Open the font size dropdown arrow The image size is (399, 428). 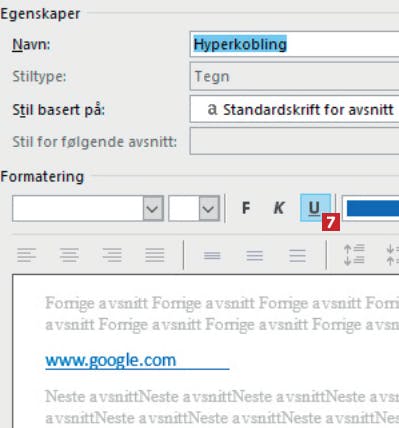[x=209, y=209]
